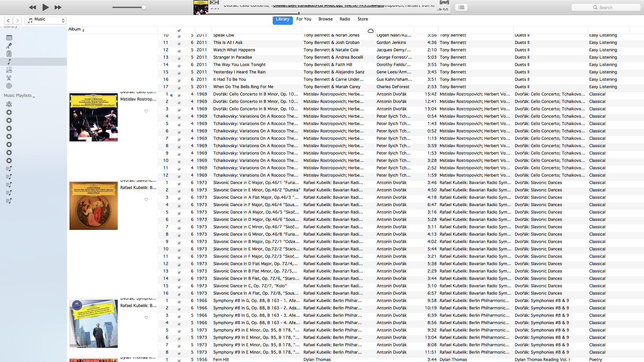The height and width of the screenshot is (362, 644).
Task: Select the track 'Yesterday I Heard The Rain'
Action: (239, 72)
